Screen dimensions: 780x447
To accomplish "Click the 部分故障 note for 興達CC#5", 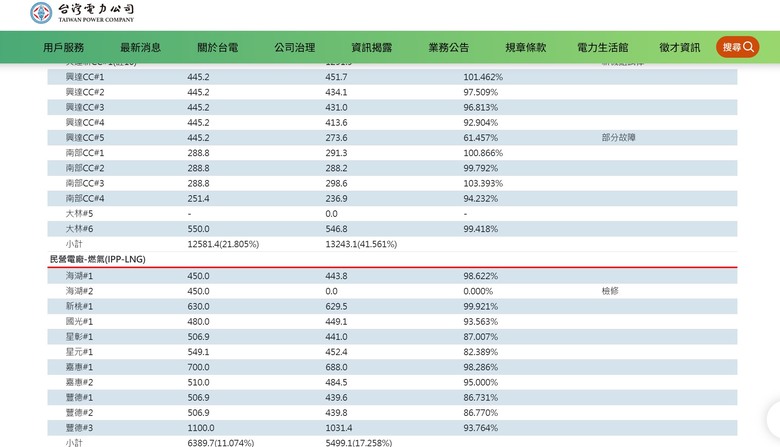I will click(618, 137).
